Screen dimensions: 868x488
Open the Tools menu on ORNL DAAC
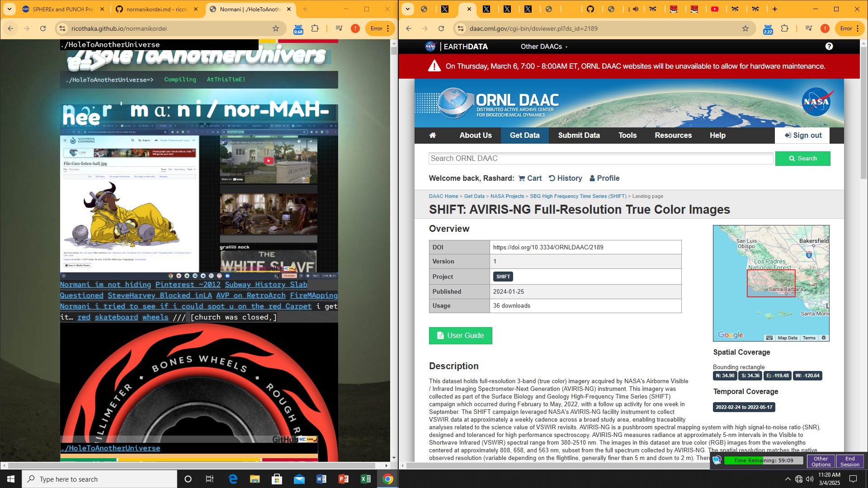pos(627,135)
